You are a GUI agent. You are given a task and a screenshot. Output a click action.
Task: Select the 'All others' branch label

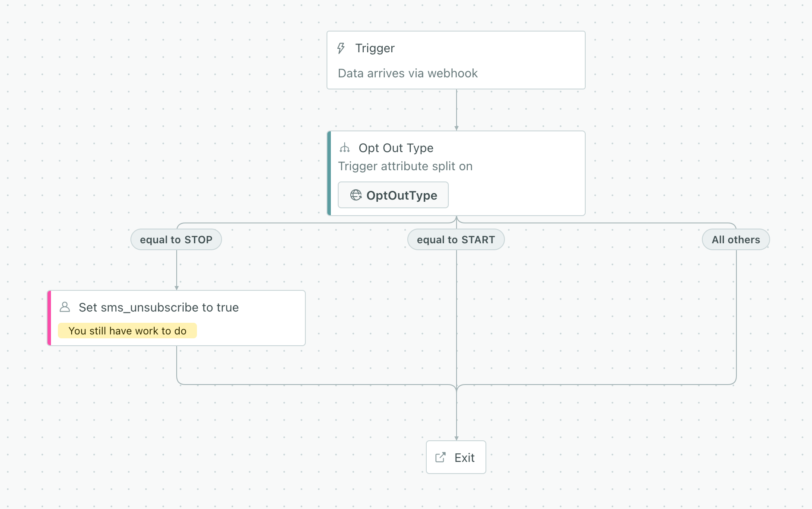click(x=736, y=239)
